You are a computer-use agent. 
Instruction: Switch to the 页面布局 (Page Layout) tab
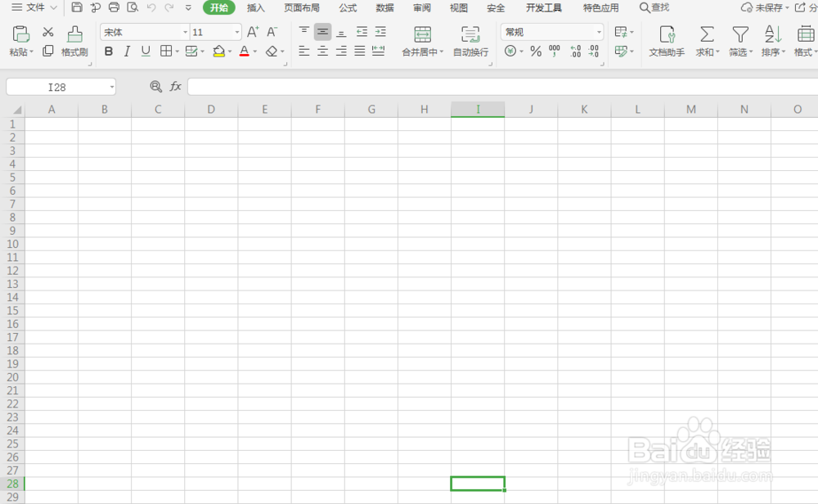coord(302,8)
